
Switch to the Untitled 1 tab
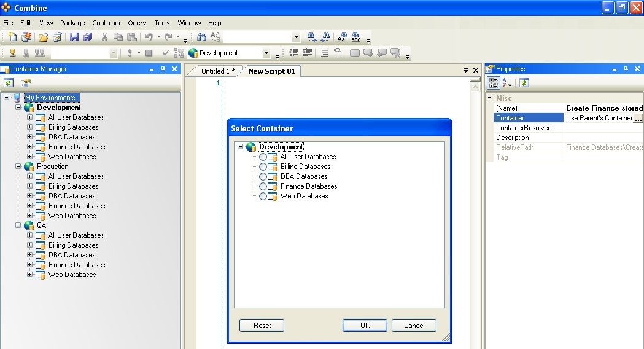(x=218, y=71)
